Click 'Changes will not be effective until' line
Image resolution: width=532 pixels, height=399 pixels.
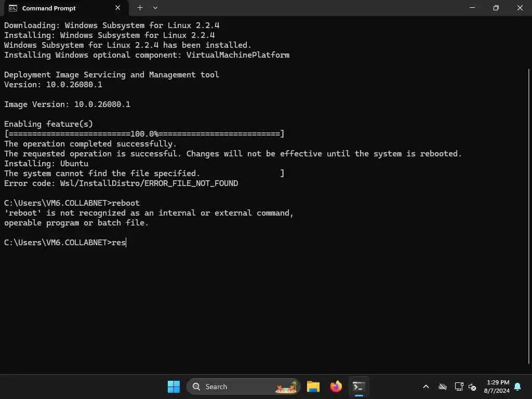pos(233,154)
